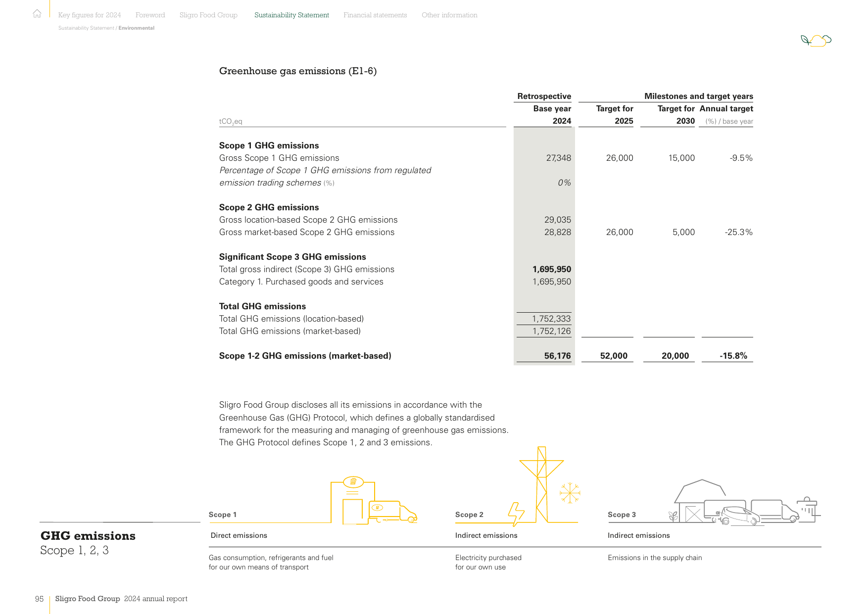Click the home icon in the top navigation
The height and width of the screenshot is (614, 868).
click(x=37, y=14)
